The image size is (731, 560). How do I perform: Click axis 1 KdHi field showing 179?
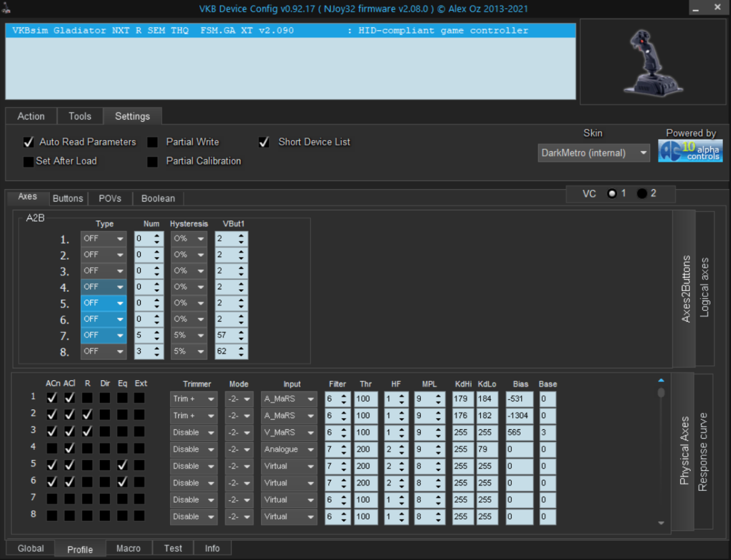463,399
